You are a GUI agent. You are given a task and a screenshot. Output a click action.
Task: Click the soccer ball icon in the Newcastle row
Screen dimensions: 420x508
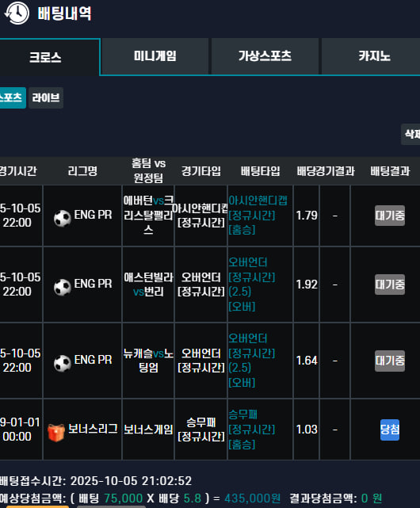pos(63,363)
